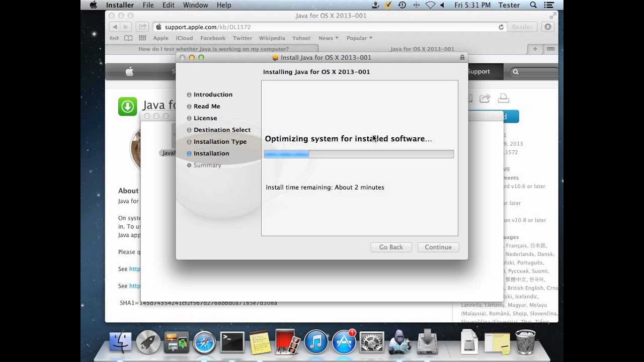This screenshot has height=362, width=644.
Task: Click the clock showing Fri 5:31 PM
Action: click(472, 5)
